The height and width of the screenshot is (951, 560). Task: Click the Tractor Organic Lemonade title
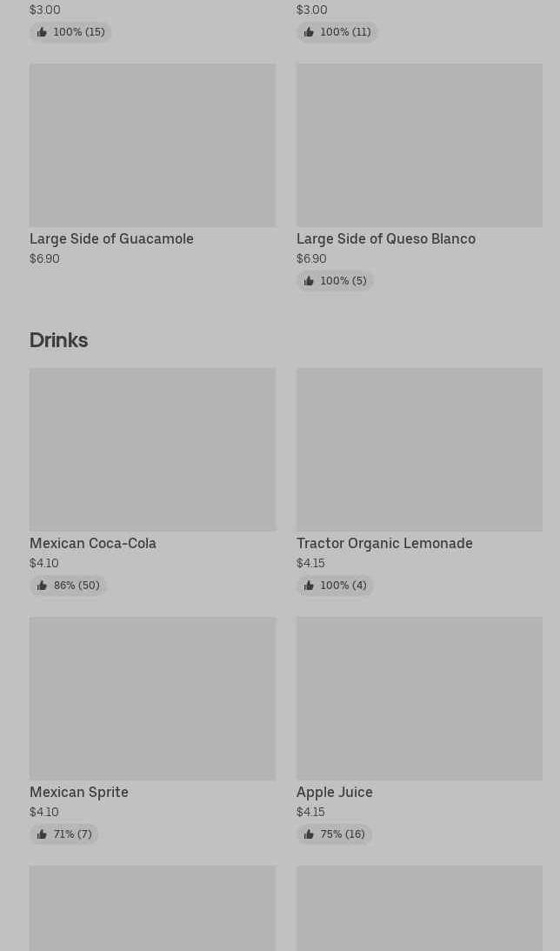pyautogui.click(x=384, y=543)
